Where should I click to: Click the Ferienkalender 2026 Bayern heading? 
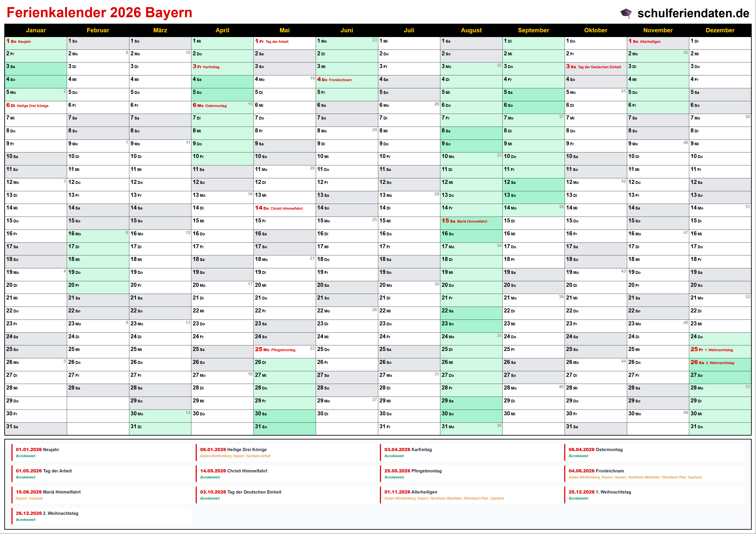[x=99, y=13]
